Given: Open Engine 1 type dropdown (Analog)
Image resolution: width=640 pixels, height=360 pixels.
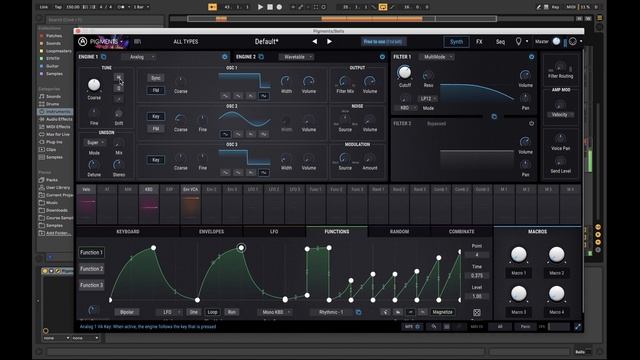Looking at the screenshot, I should (x=139, y=57).
